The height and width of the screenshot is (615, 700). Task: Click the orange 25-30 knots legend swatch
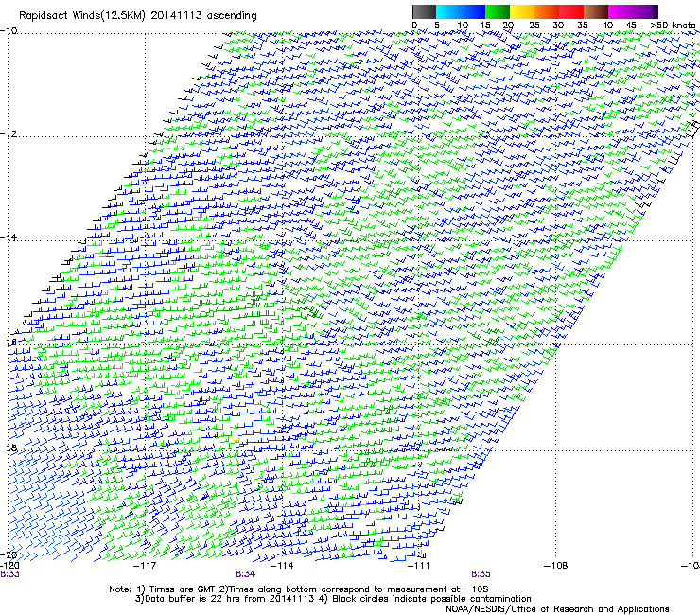[547, 11]
